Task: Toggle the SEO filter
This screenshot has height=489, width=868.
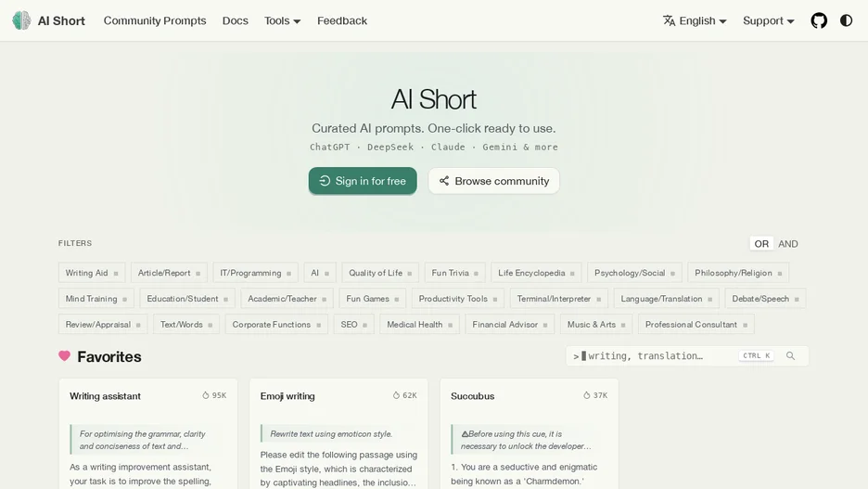Action: 353,324
